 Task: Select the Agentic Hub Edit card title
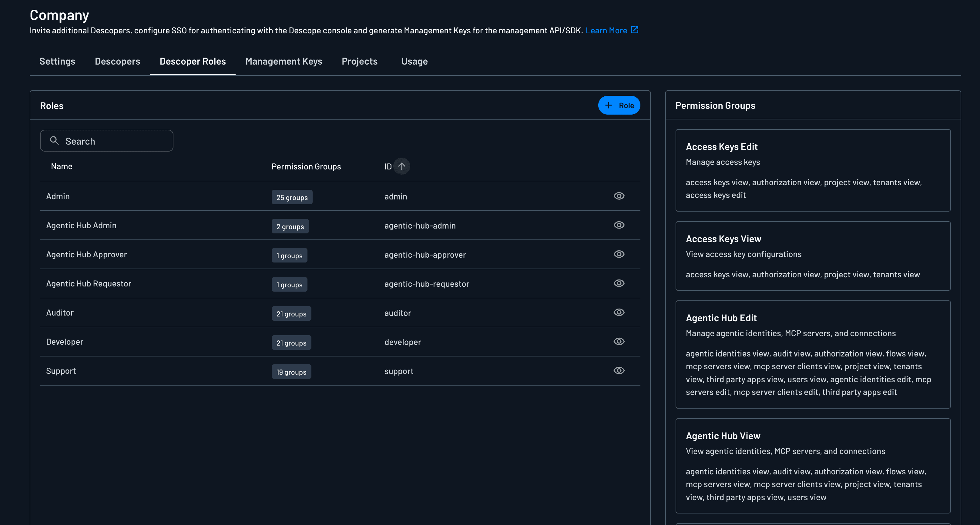[721, 318]
